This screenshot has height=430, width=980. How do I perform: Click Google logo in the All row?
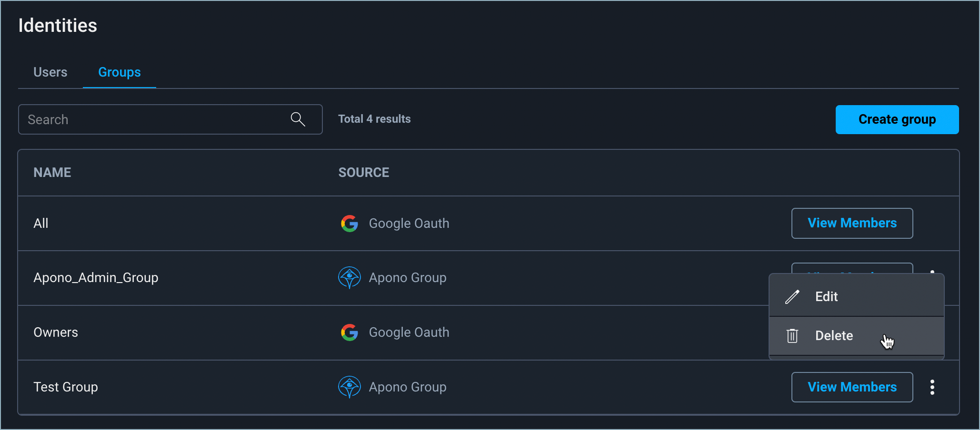click(349, 223)
